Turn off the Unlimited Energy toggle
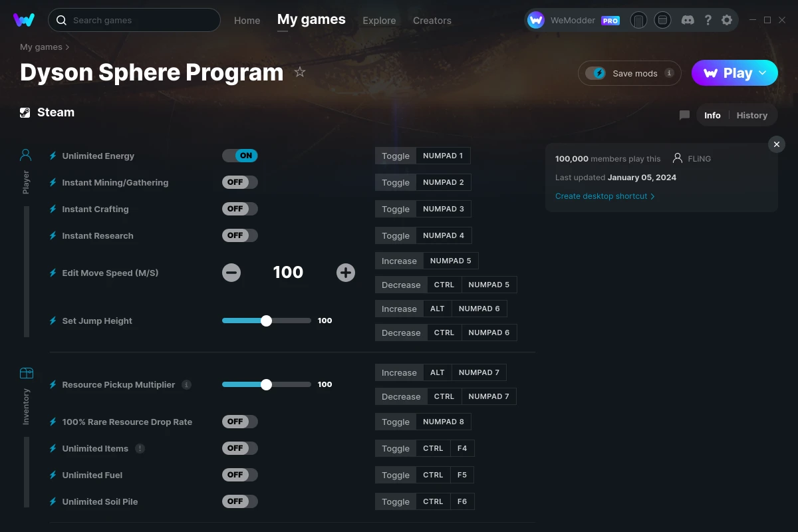This screenshot has width=798, height=532. coord(240,155)
